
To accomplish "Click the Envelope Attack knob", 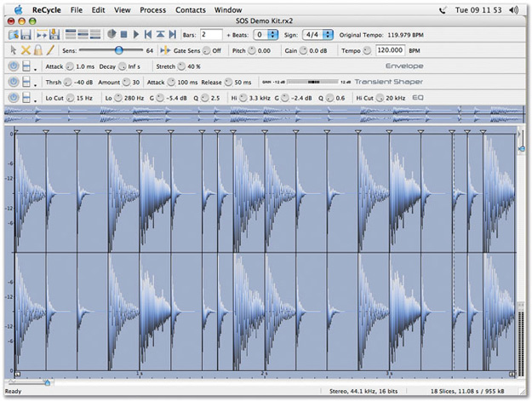I will coord(70,66).
